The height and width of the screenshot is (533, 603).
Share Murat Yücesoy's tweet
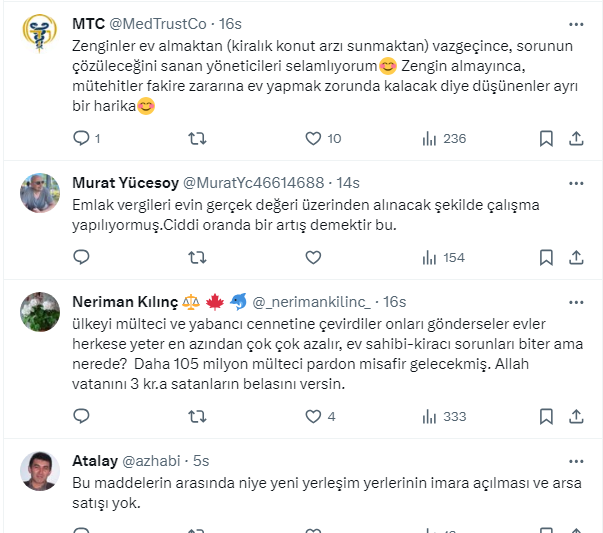(x=576, y=257)
